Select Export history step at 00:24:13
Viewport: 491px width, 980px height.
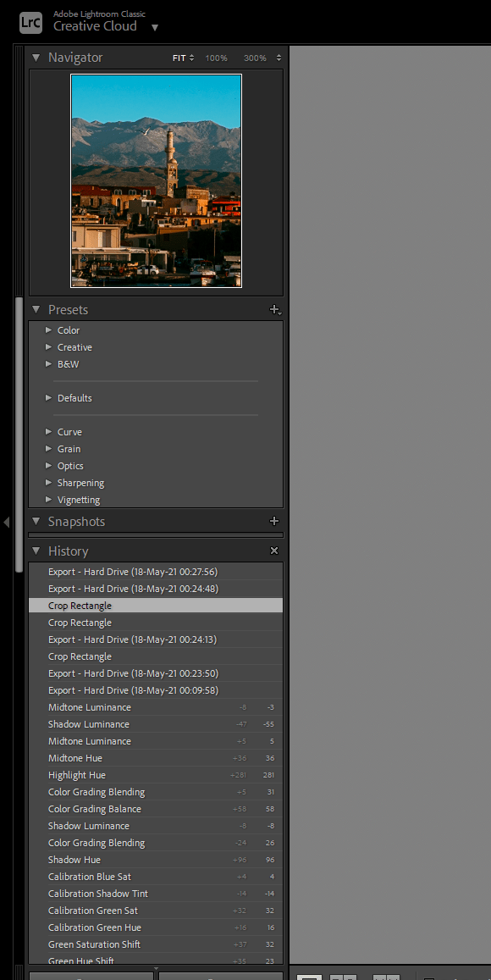[156, 639]
